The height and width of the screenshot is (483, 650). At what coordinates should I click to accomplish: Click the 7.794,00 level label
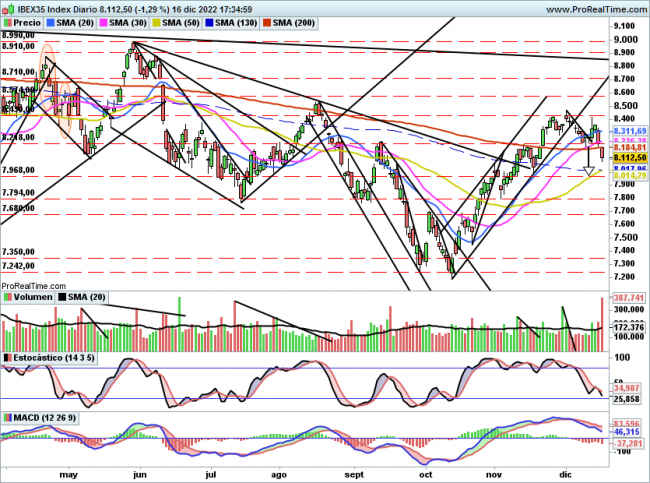click(18, 193)
